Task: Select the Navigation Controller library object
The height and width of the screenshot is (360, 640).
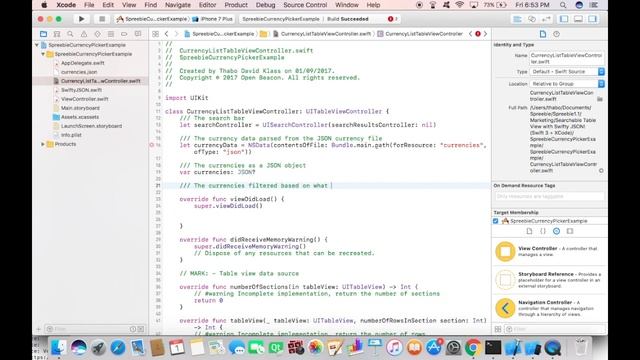Action: (x=549, y=308)
